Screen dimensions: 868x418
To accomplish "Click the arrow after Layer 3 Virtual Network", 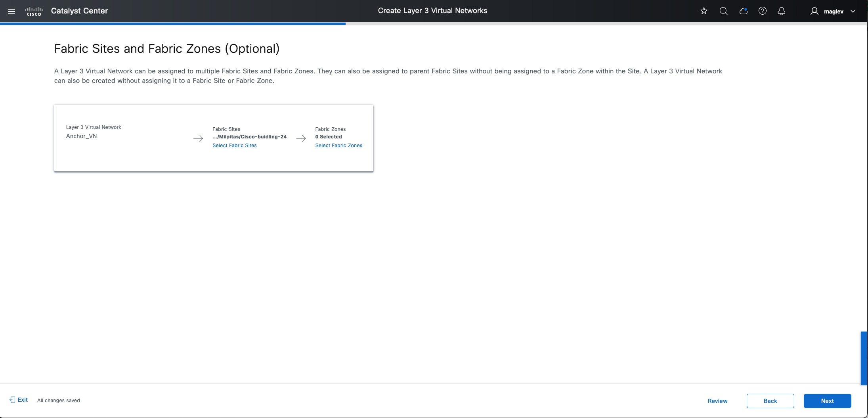I will click(198, 138).
